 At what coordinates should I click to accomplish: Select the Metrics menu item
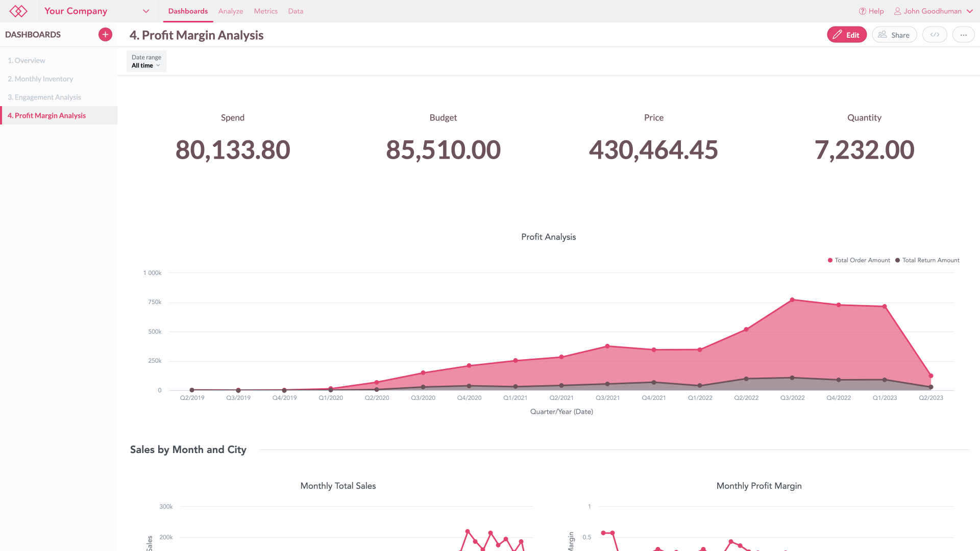266,11
